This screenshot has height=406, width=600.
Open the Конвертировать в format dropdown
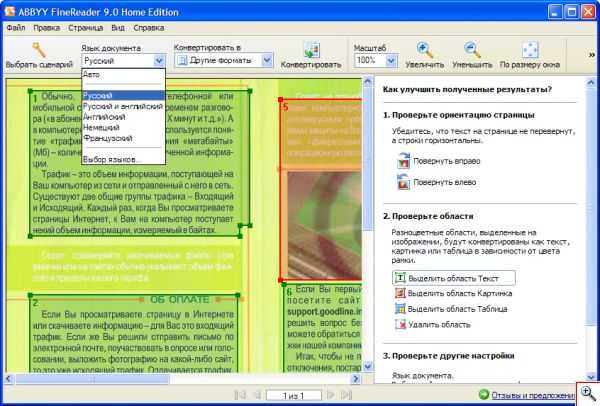[x=267, y=60]
